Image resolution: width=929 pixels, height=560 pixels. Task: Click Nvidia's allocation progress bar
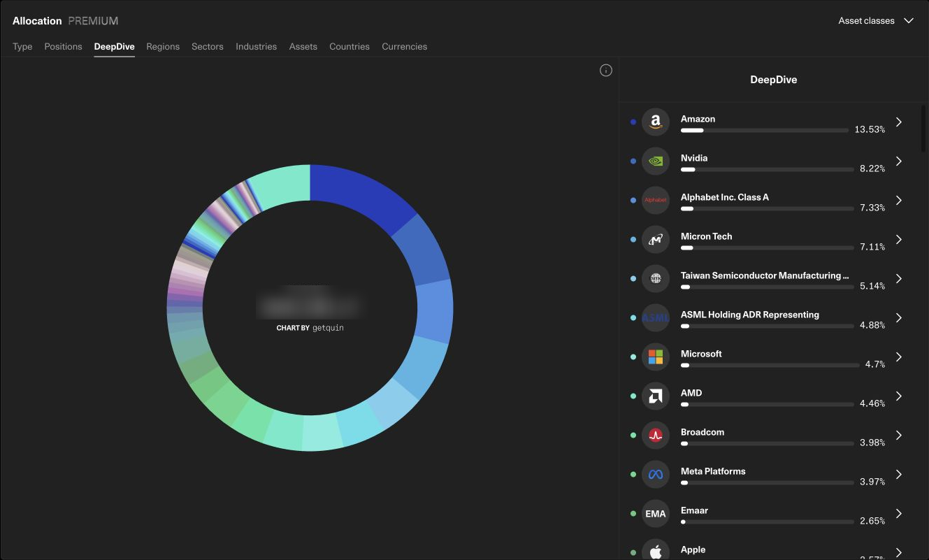pyautogui.click(x=768, y=169)
